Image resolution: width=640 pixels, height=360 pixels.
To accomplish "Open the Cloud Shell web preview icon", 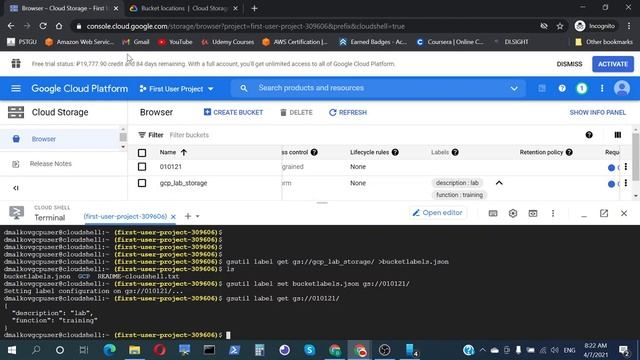I will pyautogui.click(x=533, y=213).
